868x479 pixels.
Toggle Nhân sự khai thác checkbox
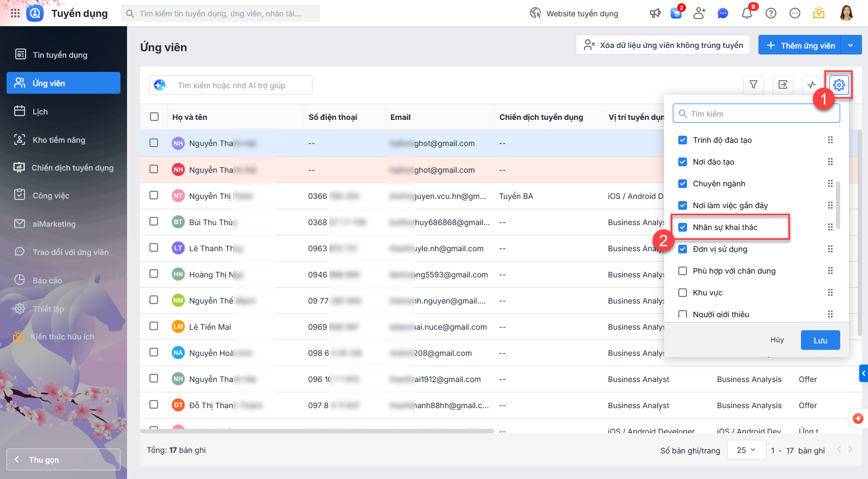point(683,227)
